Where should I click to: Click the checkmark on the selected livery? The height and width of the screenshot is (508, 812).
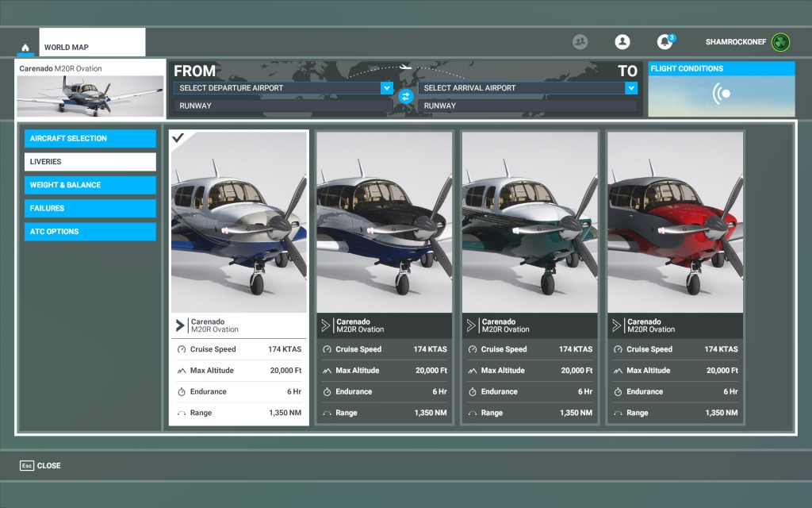click(178, 138)
